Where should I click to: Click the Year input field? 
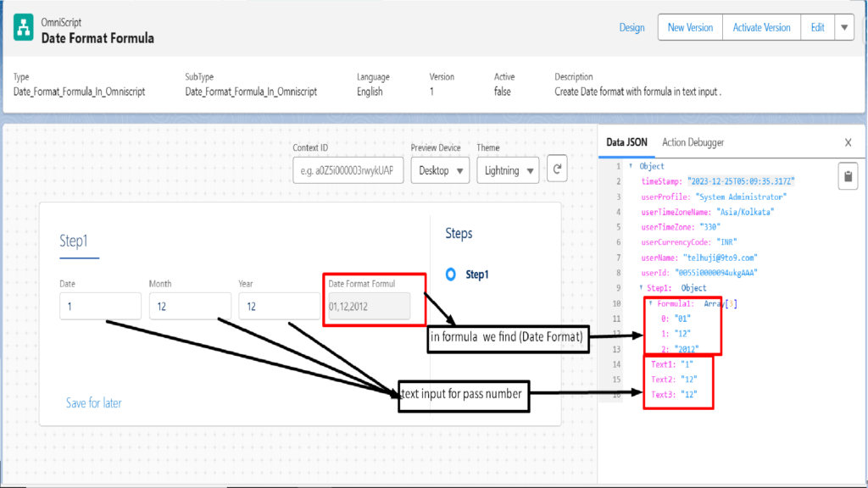[x=280, y=306]
